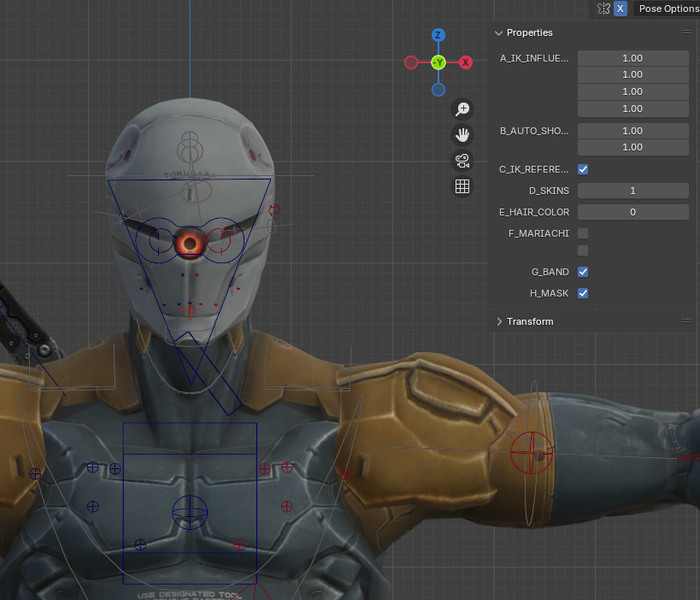This screenshot has width=700, height=600.
Task: Click the second A_IK_INFLUE value field
Action: (x=632, y=74)
